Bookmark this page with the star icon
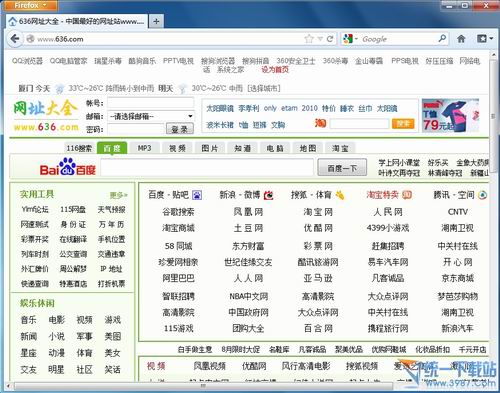Screen dimensions: 500x393 (x=309, y=39)
